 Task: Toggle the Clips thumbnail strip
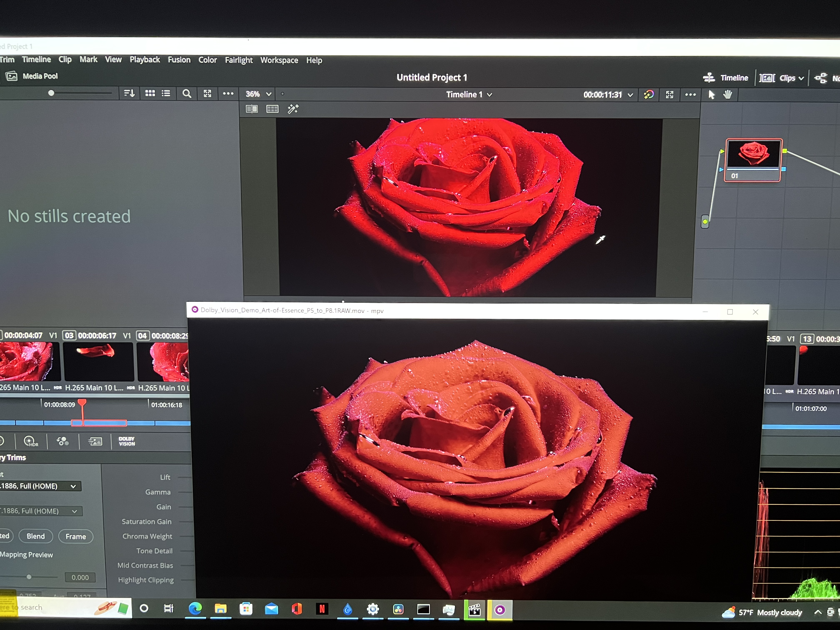click(x=777, y=78)
